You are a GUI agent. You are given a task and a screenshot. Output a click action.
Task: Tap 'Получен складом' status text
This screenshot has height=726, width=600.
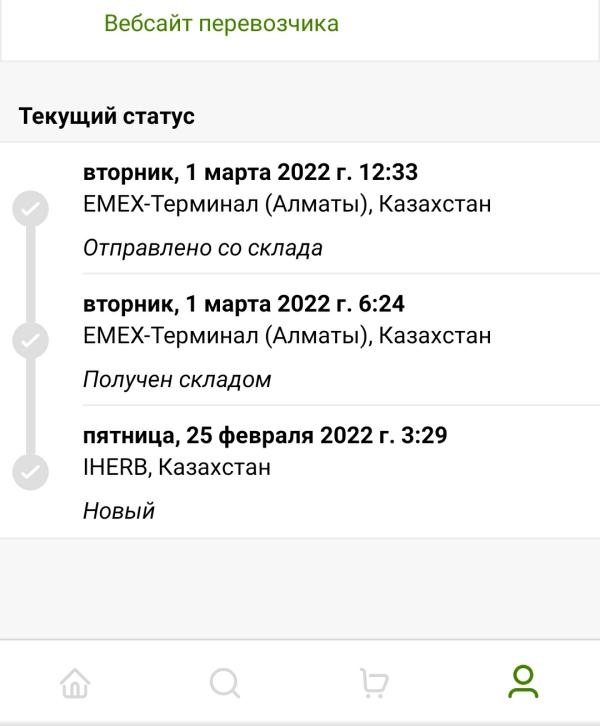click(x=177, y=380)
